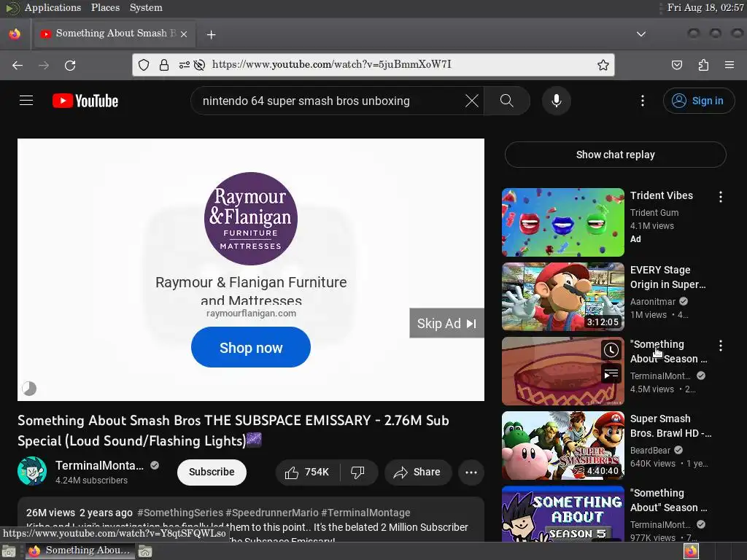Activate voice search microphone
This screenshot has width=747, height=560.
click(x=556, y=101)
